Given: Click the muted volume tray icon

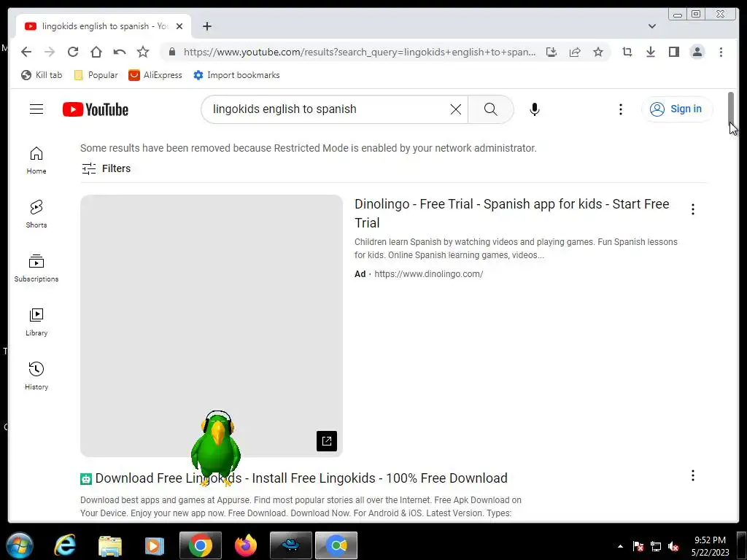Looking at the screenshot, I should pyautogui.click(x=673, y=546).
